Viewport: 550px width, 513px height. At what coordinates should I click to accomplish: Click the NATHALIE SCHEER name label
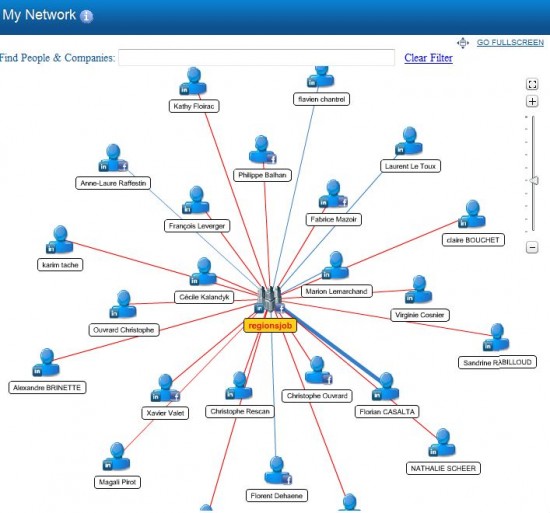point(443,468)
